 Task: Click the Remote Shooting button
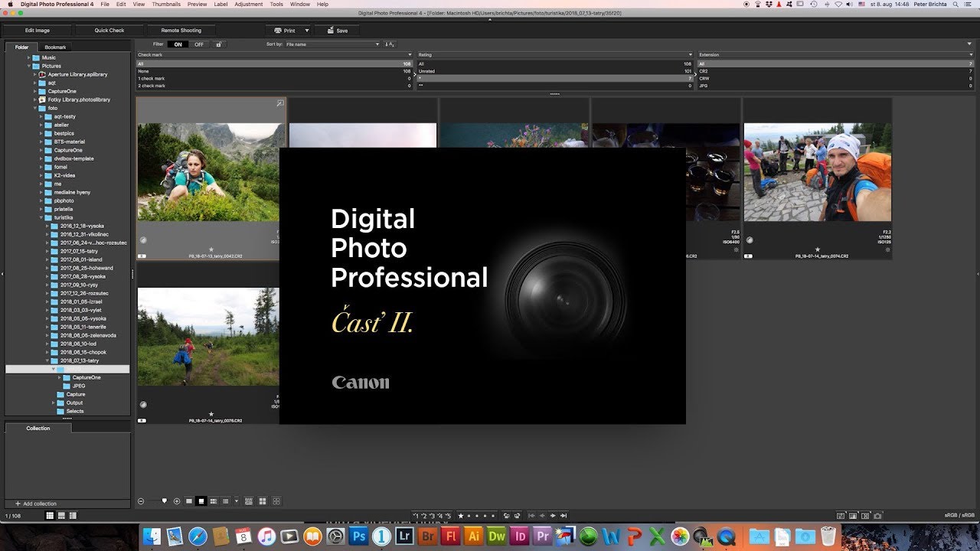(x=181, y=31)
